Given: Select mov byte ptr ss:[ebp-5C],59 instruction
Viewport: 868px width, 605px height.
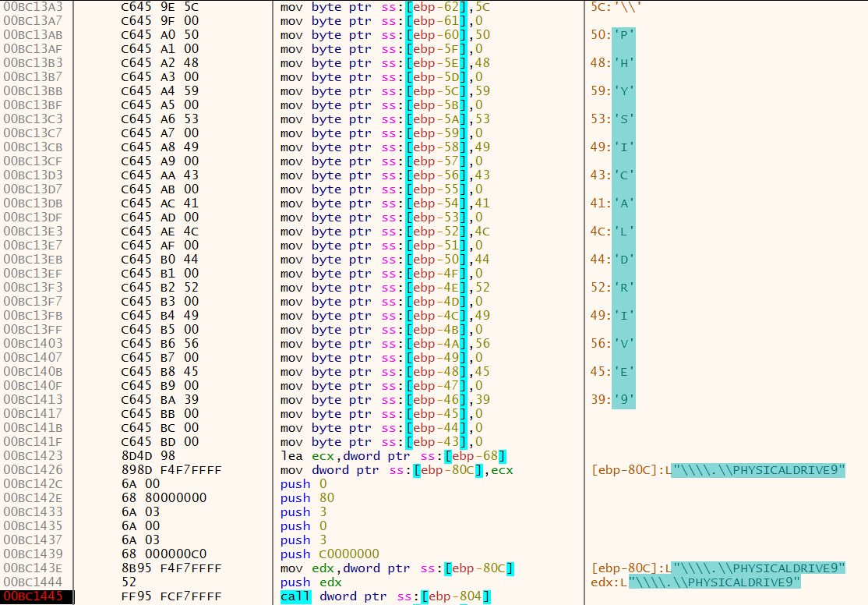Looking at the screenshot, I should coord(385,91).
